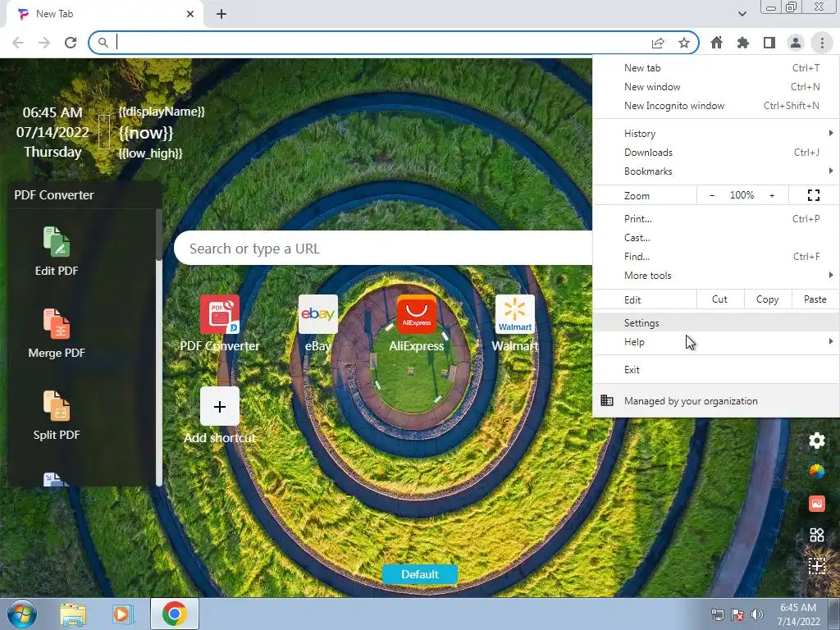840x630 pixels.
Task: Open a New Incognito window
Action: coord(715,106)
